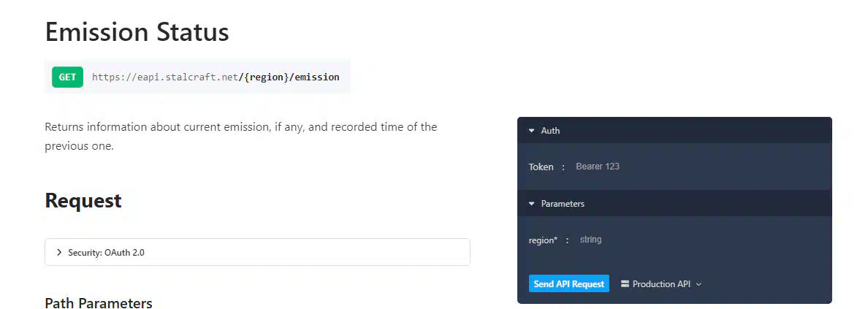
Task: Click the server icon beside Production API
Action: tap(625, 284)
